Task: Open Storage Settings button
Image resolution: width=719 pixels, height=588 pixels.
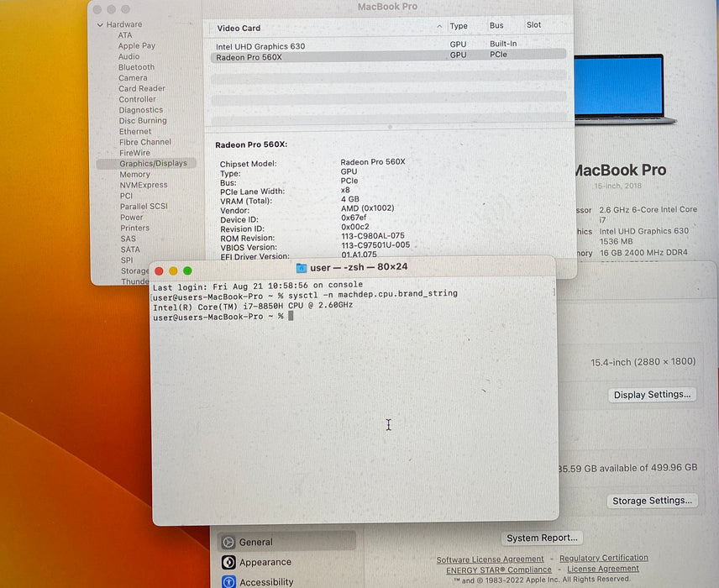Action: coord(652,501)
